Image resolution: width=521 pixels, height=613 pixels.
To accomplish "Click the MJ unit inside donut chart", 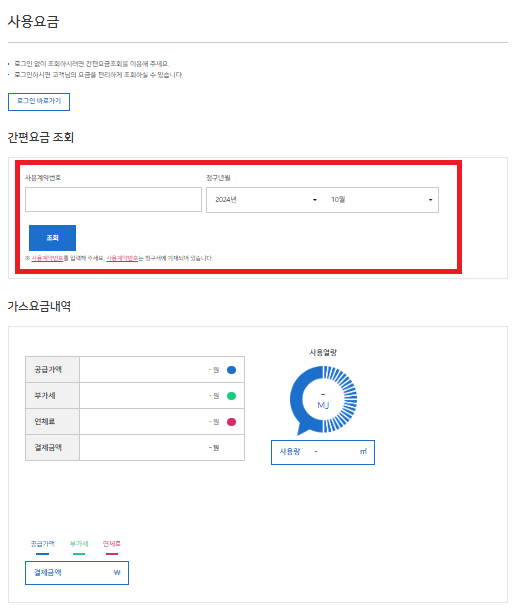I will coord(323,405).
